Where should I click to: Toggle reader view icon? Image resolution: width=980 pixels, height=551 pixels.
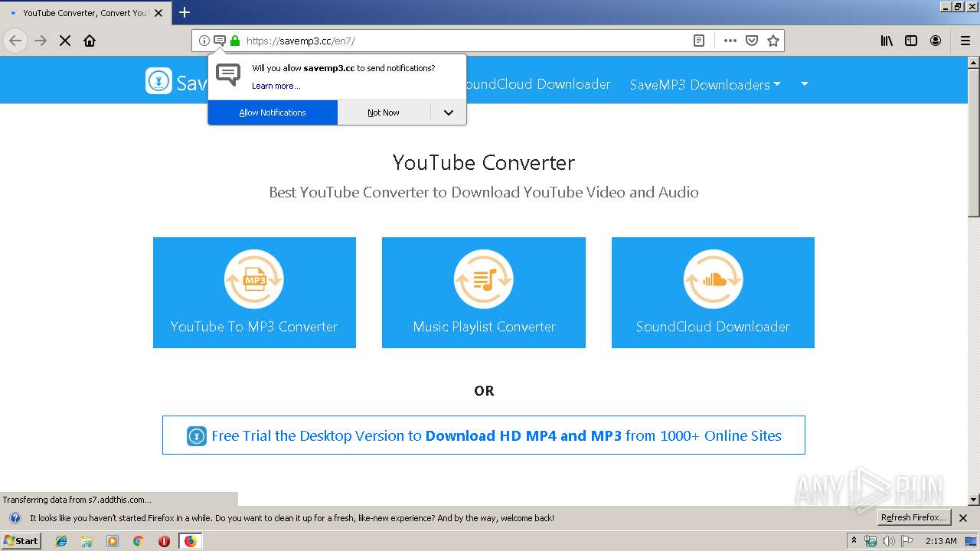click(x=699, y=41)
